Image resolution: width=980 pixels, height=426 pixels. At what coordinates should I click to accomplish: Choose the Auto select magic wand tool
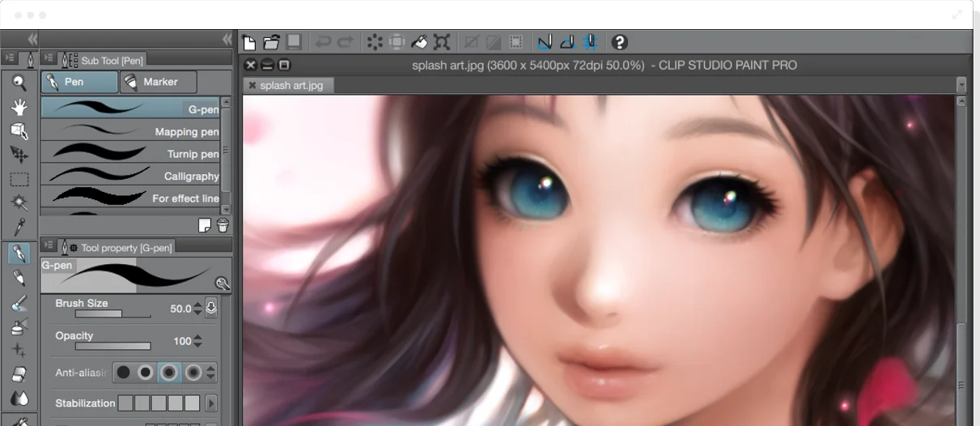(19, 202)
